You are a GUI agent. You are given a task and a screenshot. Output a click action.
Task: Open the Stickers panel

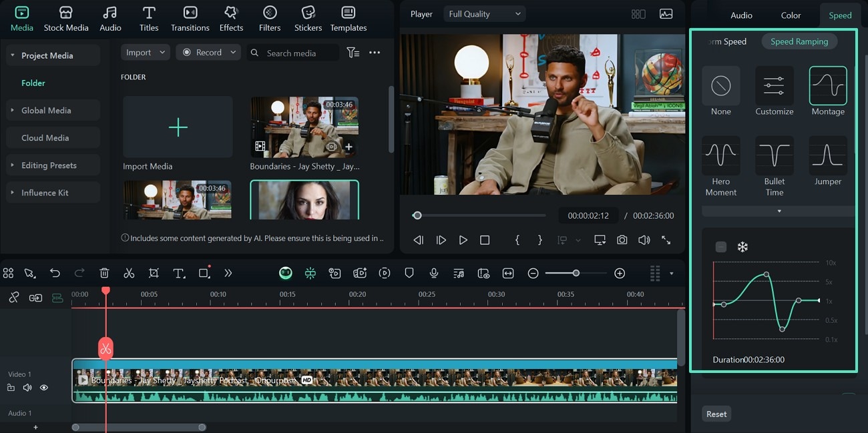308,19
